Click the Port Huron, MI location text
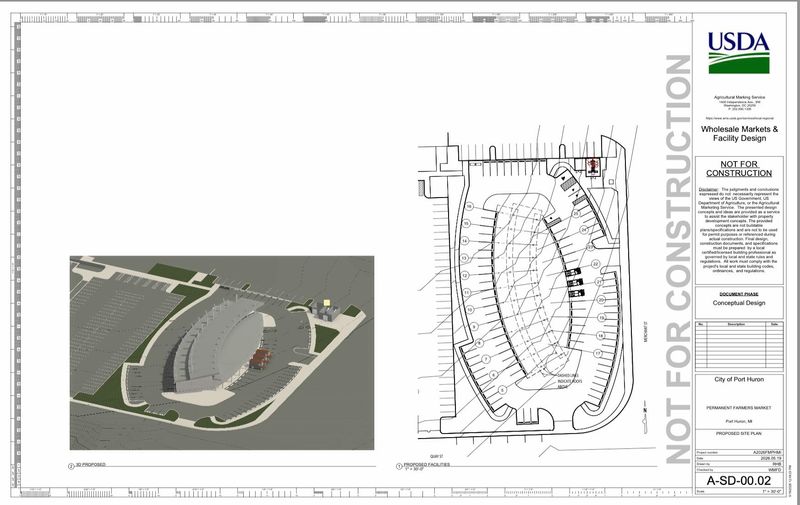 [x=739, y=421]
